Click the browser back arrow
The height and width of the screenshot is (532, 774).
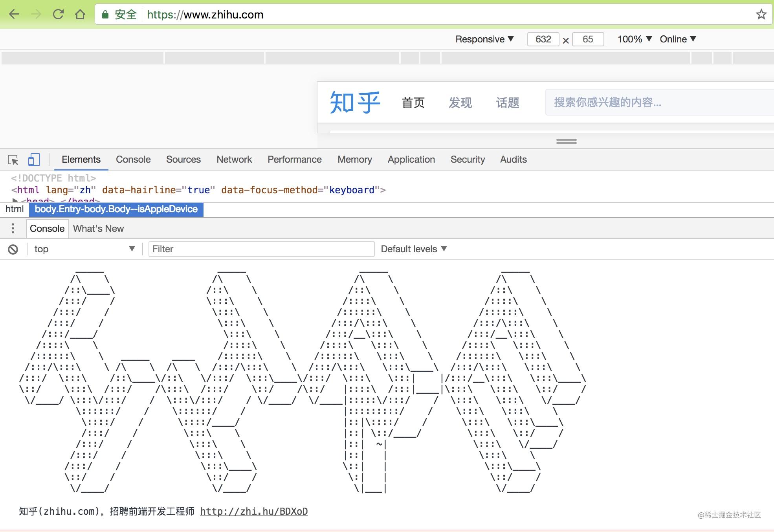(14, 15)
